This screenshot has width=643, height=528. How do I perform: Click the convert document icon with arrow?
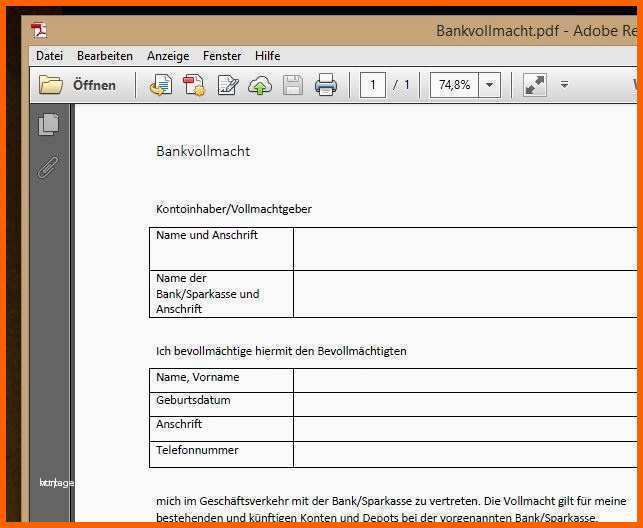(x=161, y=85)
